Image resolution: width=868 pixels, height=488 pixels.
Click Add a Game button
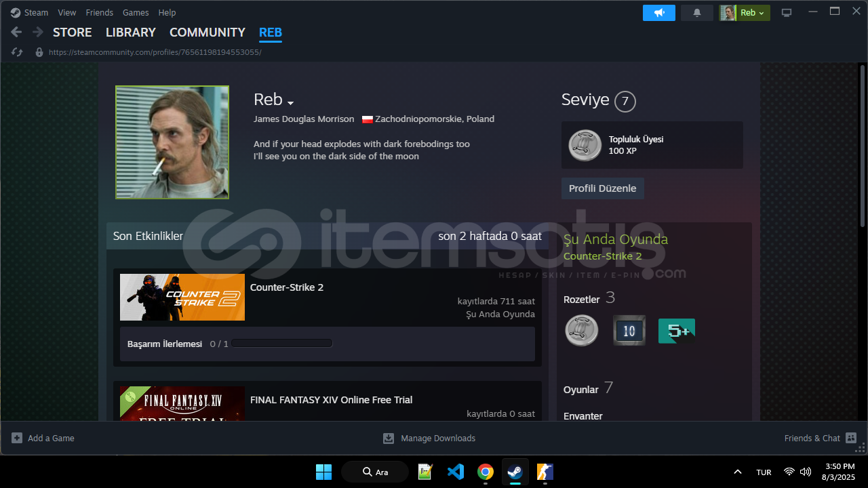[43, 439]
